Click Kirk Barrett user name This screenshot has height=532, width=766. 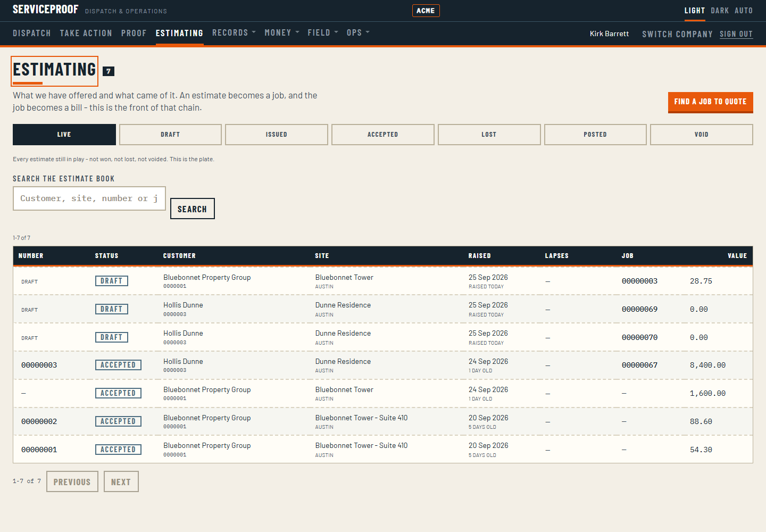tap(609, 34)
